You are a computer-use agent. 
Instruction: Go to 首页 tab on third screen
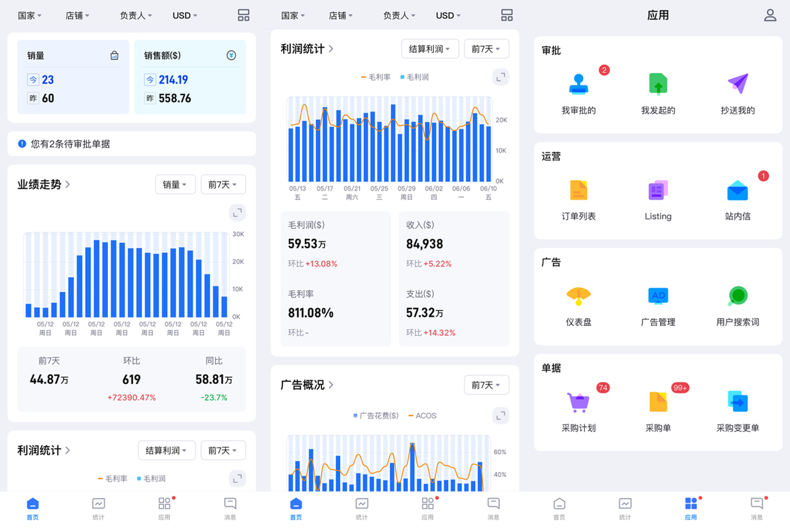coord(559,509)
